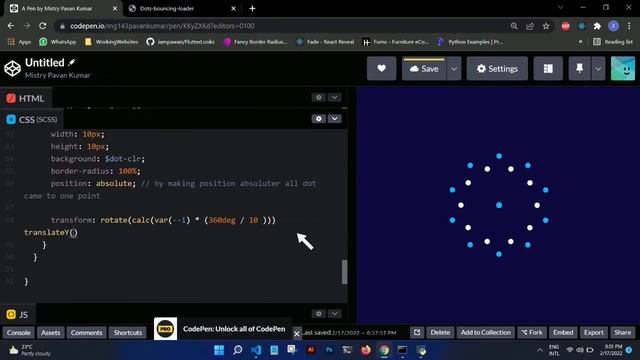
Task: Switch to the Dots-bouncing-loader browser tab
Action: pyautogui.click(x=182, y=9)
